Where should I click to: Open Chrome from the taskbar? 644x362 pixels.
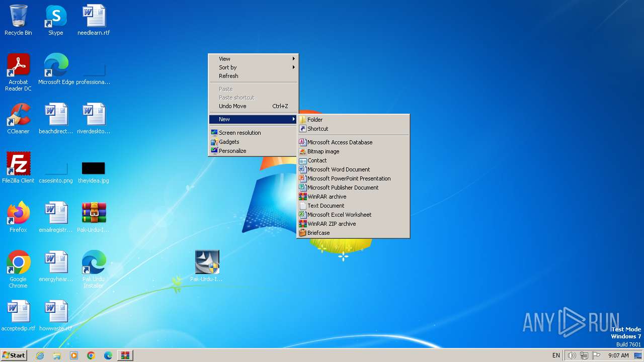pos(91,355)
